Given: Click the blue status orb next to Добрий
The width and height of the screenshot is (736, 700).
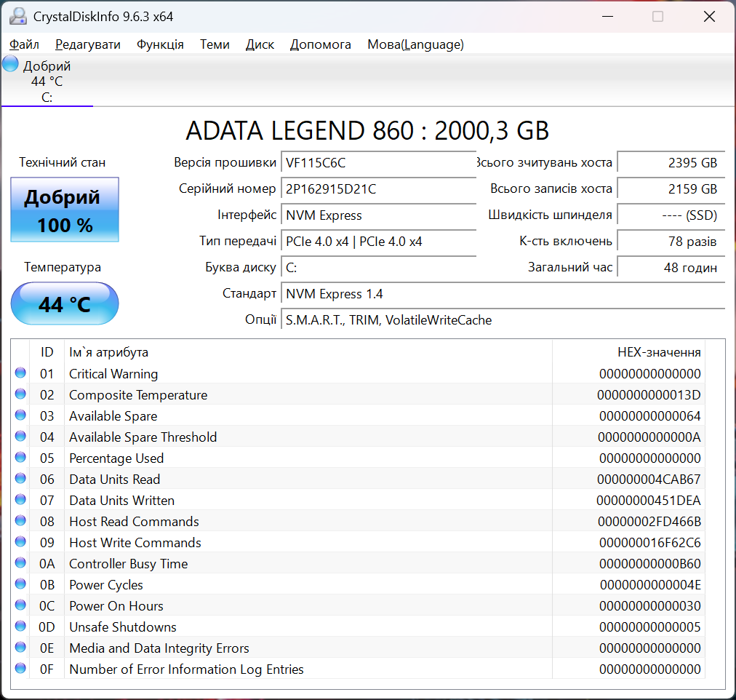Looking at the screenshot, I should [10, 64].
